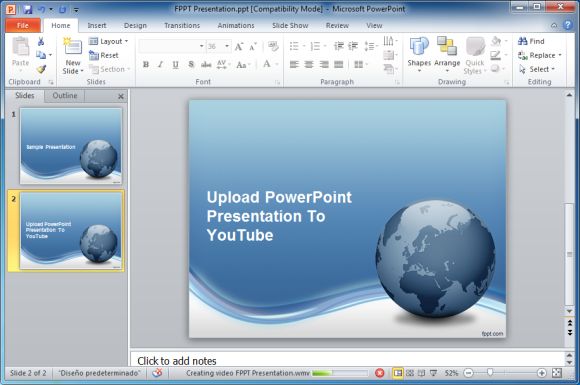Open Character Spacing options
The width and height of the screenshot is (580, 385).
point(223,65)
